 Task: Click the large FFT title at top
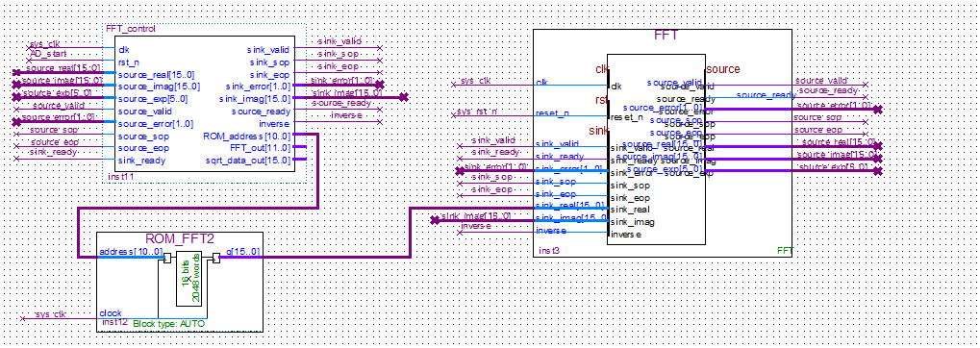tap(666, 36)
